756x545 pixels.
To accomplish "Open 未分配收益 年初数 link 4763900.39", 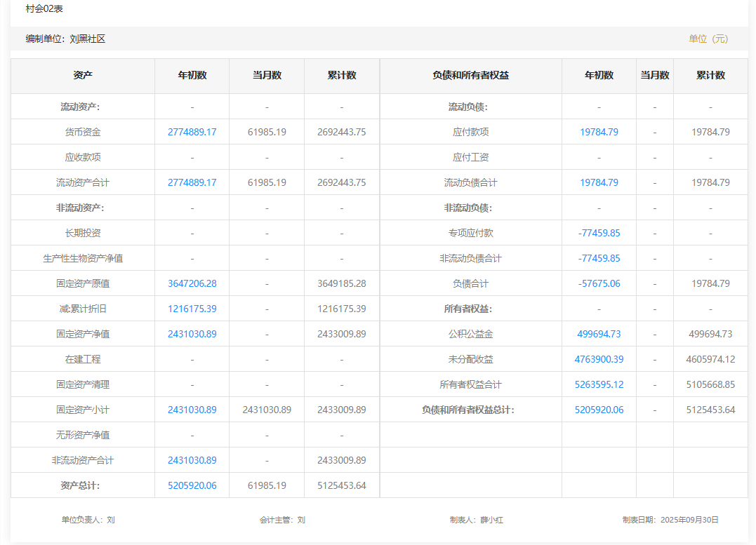I will (599, 359).
